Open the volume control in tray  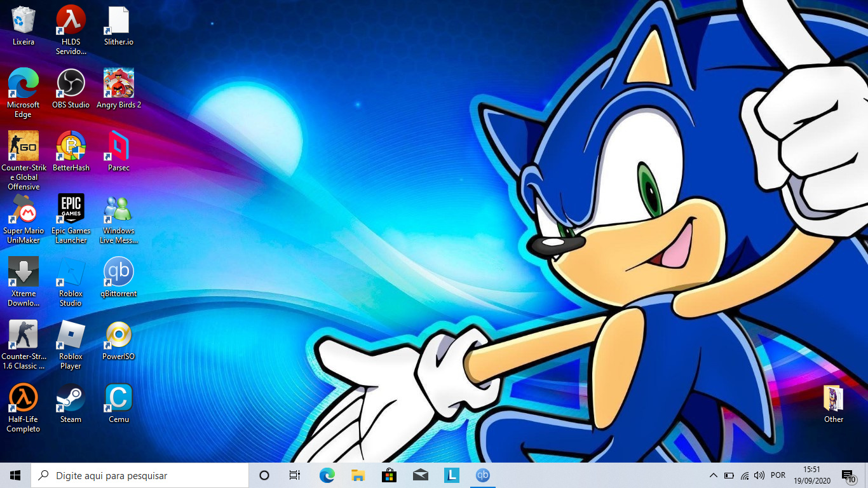759,475
